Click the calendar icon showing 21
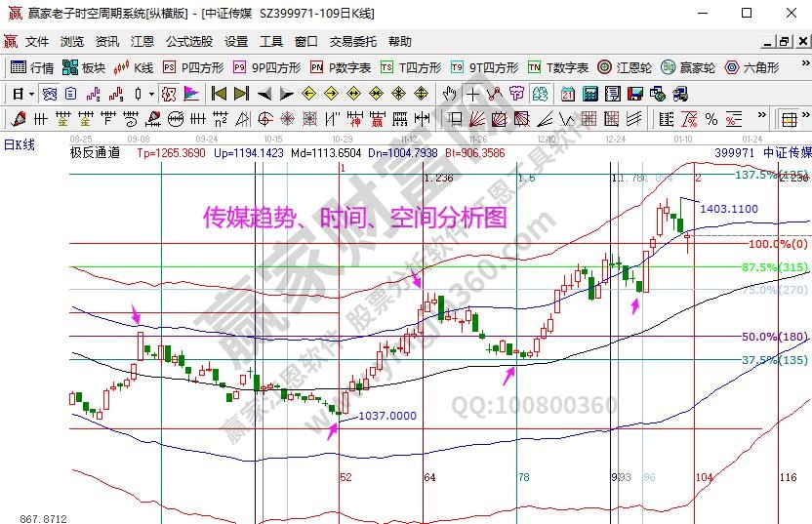Viewport: 812px width, 524px height. tap(568, 94)
